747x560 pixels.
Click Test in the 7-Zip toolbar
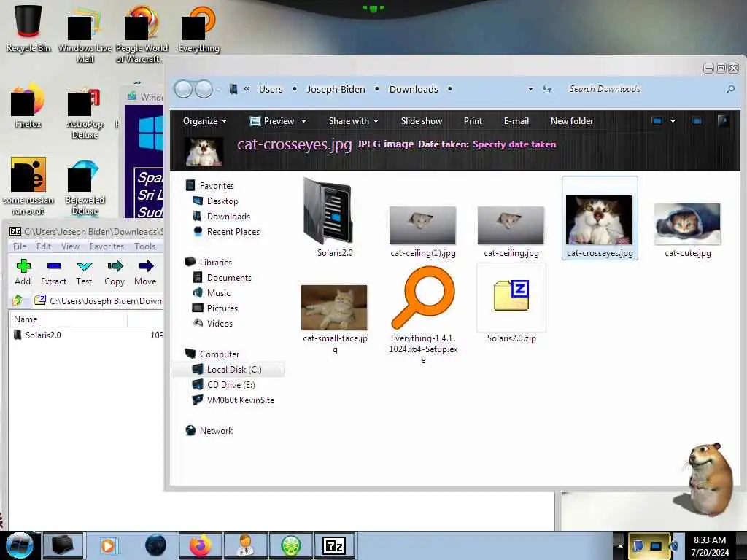84,273
